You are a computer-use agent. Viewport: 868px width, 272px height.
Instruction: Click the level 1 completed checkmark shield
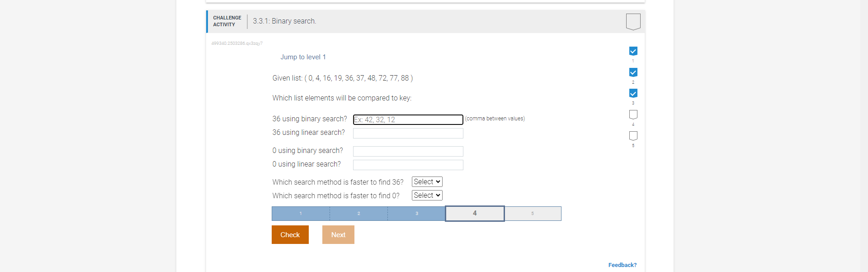pyautogui.click(x=633, y=51)
